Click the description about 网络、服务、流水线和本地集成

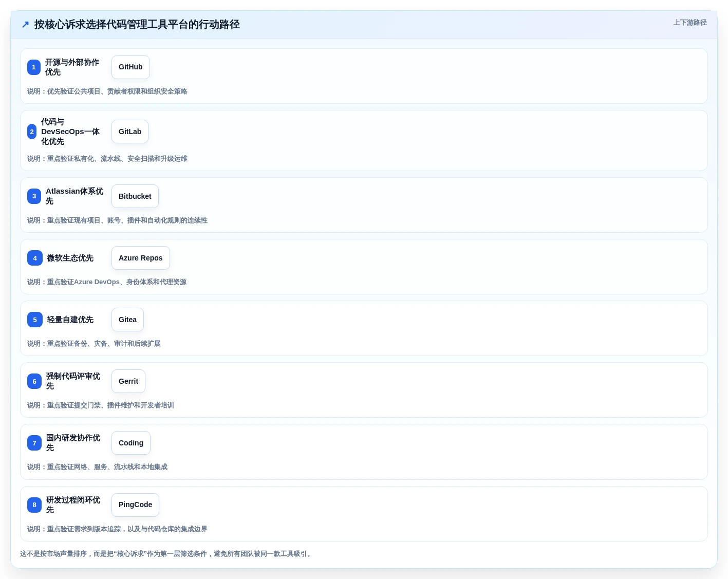(98, 467)
